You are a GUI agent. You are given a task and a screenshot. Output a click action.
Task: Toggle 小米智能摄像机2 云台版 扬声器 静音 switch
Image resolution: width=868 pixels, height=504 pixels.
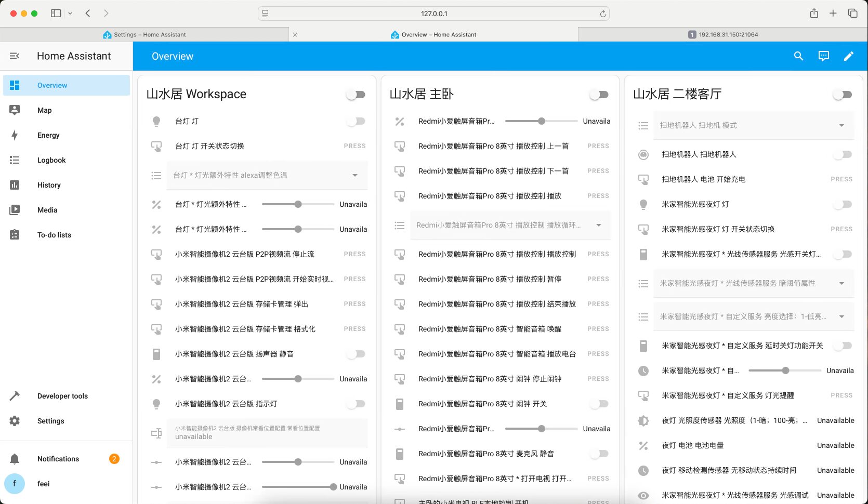(x=356, y=354)
